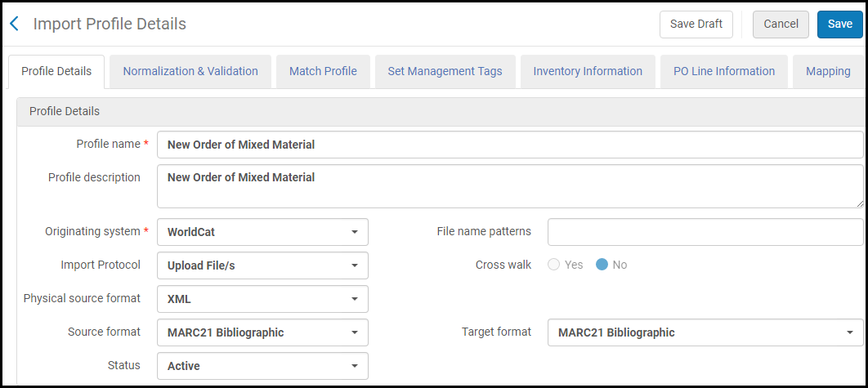Cancel editing the import profile
This screenshot has width=868, height=388.
coord(781,25)
